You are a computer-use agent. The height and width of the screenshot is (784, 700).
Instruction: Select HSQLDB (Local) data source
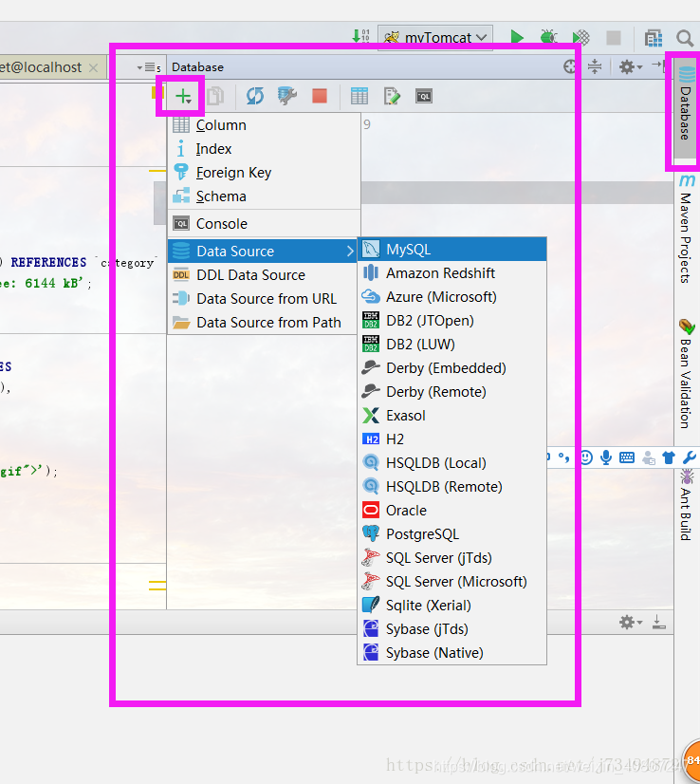pos(452,463)
